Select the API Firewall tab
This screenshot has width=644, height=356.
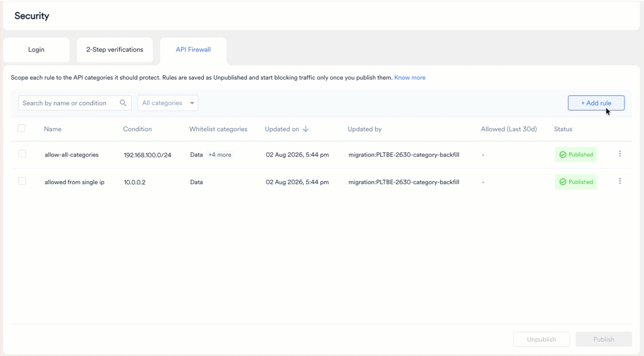click(x=193, y=50)
